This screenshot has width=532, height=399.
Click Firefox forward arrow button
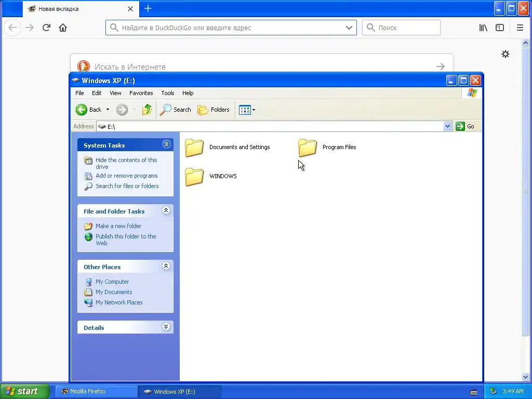coord(30,28)
